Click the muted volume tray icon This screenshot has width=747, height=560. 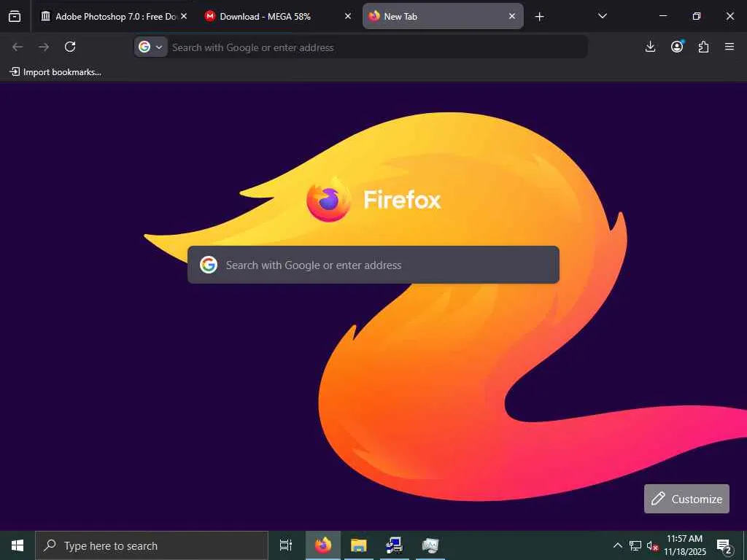(652, 546)
